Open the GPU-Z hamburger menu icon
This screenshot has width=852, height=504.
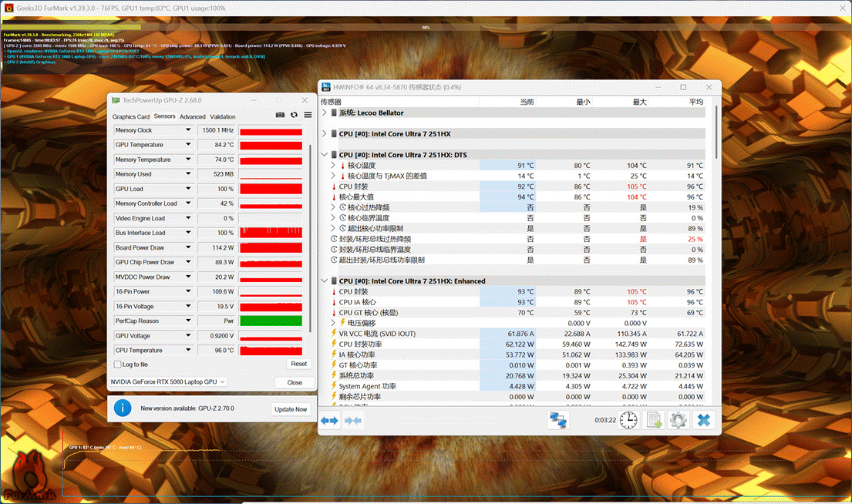tap(308, 115)
